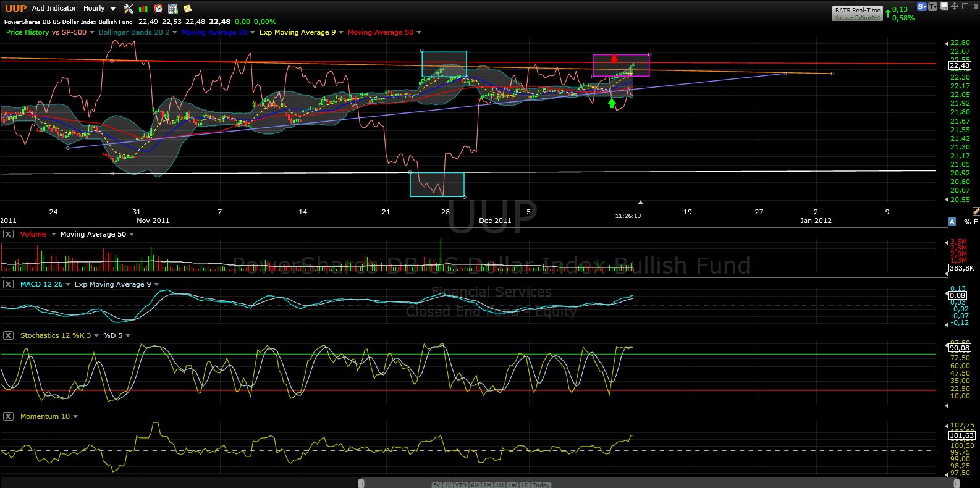The height and width of the screenshot is (488, 980).
Task: Set a price alert with alarm clock icon
Action: tap(158, 9)
